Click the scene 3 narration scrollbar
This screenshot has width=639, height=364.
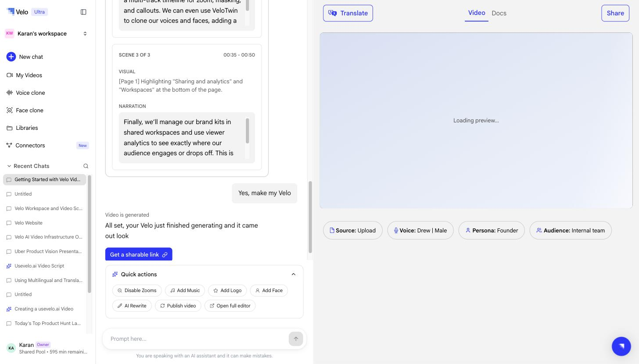click(247, 130)
